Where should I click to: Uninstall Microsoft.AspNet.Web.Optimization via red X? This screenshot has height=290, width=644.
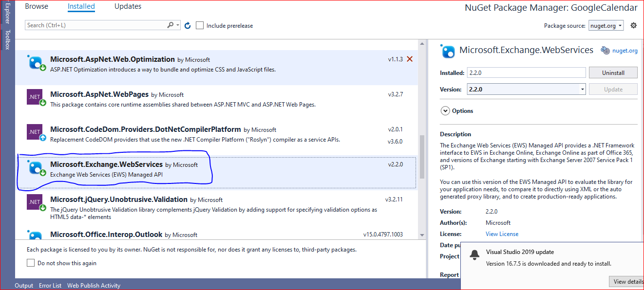click(410, 59)
